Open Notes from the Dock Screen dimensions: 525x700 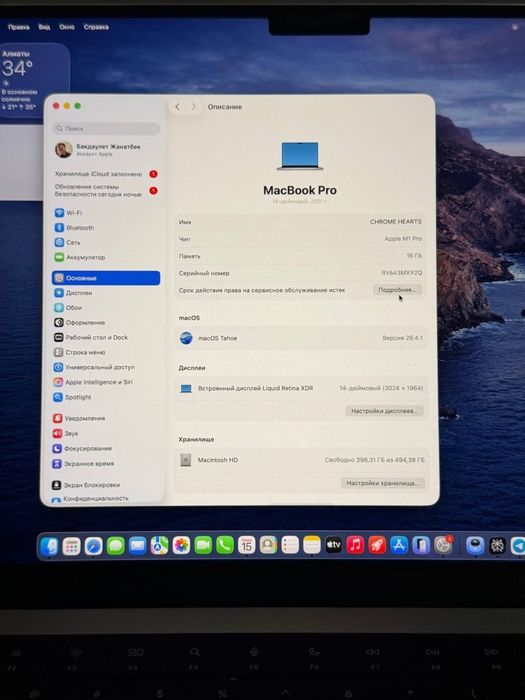(312, 545)
